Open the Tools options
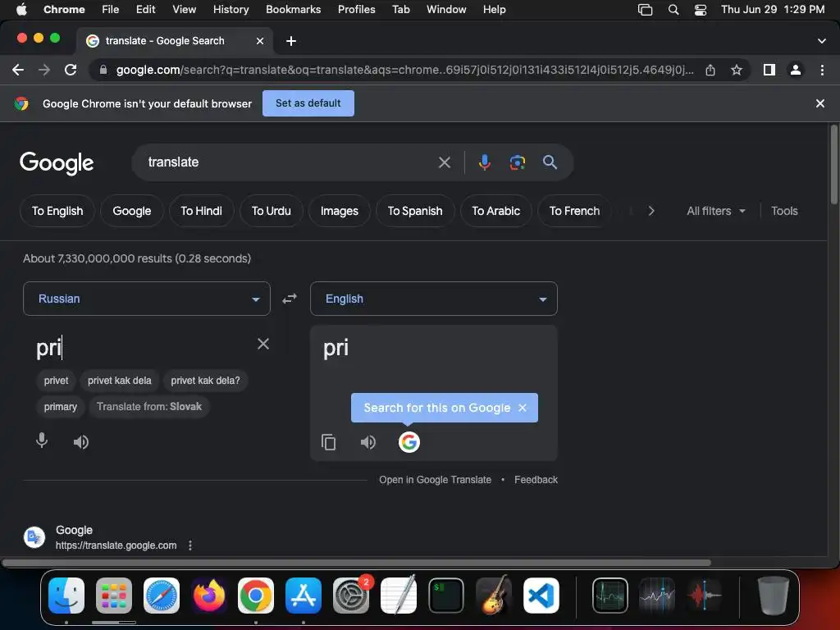This screenshot has width=840, height=630. pos(784,211)
